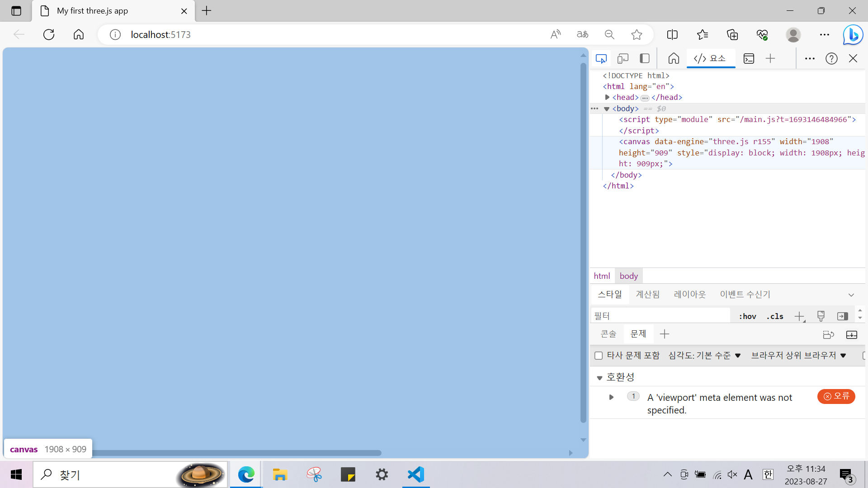Open DevTools customize ellipsis menu
This screenshot has height=488, width=868.
pos(810,59)
